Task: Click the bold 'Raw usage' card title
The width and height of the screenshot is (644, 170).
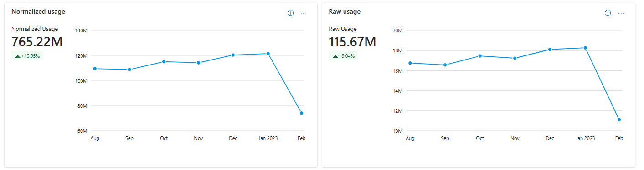Action: pos(345,11)
